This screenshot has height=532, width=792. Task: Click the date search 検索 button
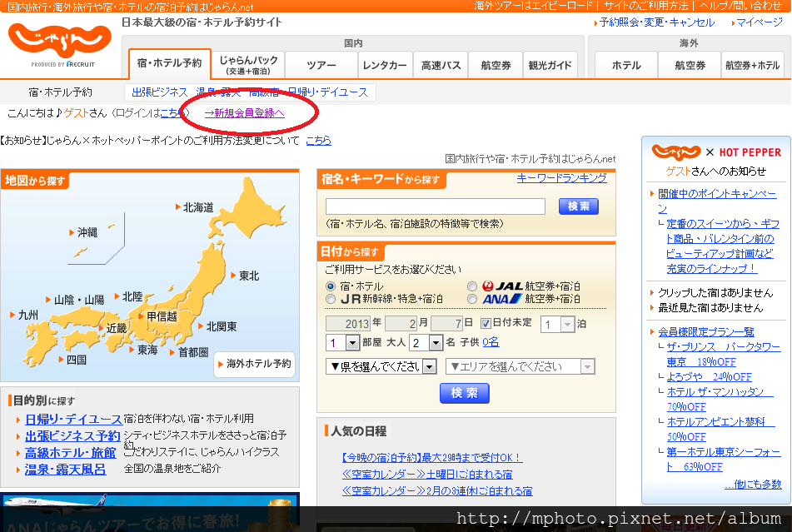pyautogui.click(x=464, y=393)
